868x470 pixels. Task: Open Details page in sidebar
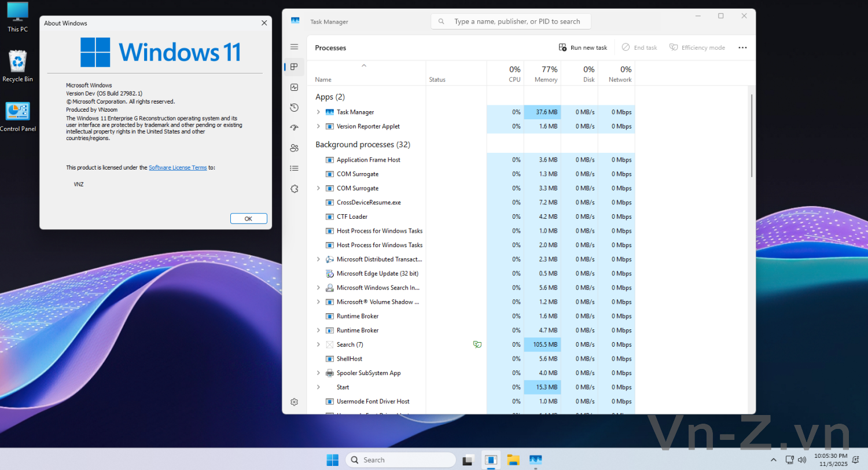pyautogui.click(x=294, y=168)
